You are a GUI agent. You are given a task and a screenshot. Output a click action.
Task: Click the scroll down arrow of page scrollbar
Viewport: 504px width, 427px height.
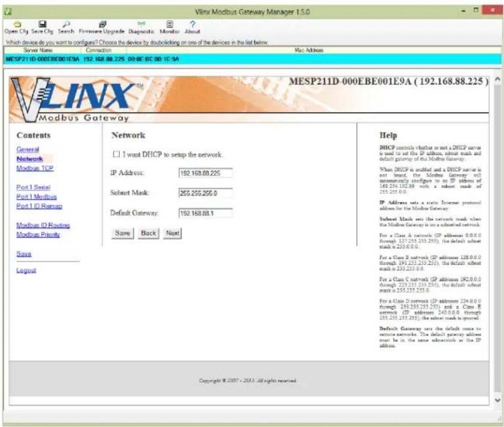pyautogui.click(x=497, y=400)
